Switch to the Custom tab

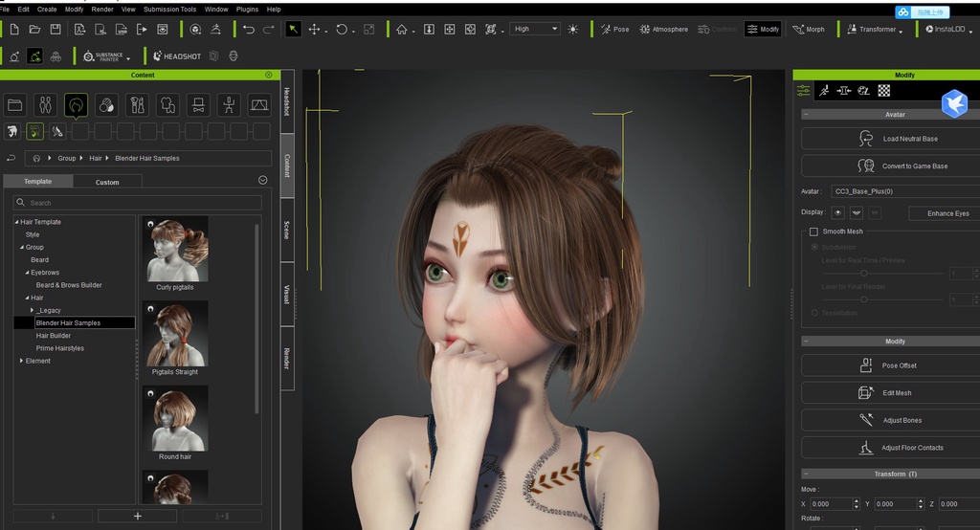(107, 182)
